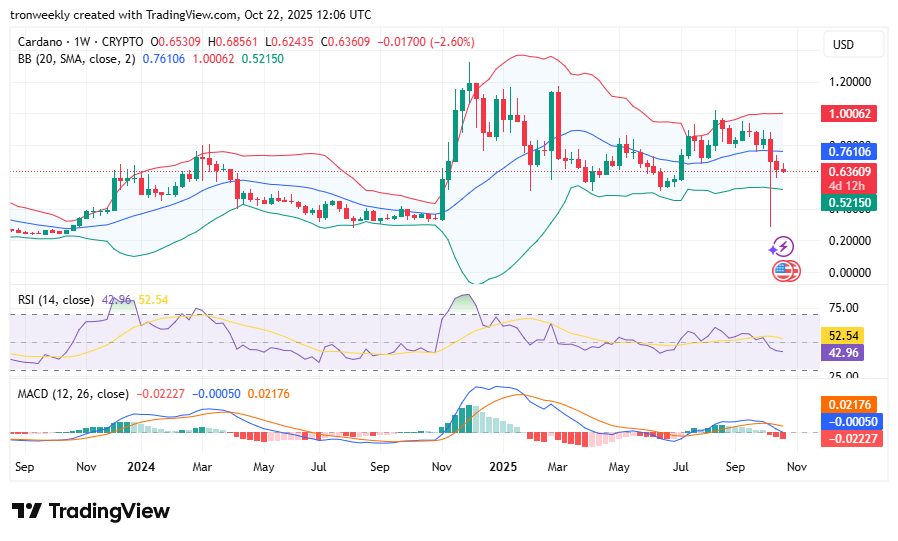
Task: Click the current price 0.63609 countdown label
Action: click(x=848, y=177)
